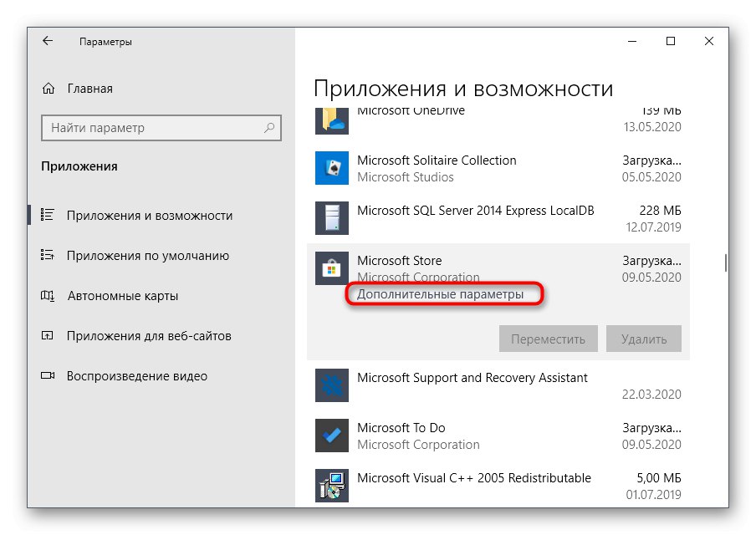
Task: Click the date 12.07.2019
Action: 653,227
